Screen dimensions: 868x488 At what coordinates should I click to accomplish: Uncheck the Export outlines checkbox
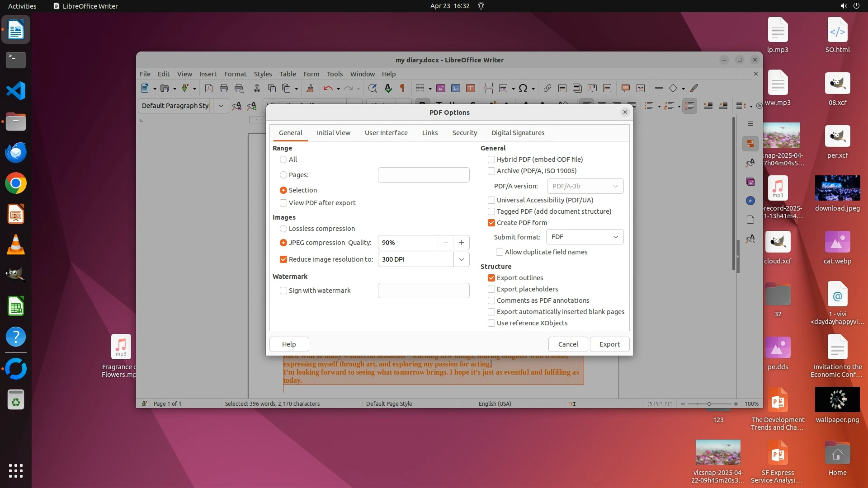tap(491, 278)
